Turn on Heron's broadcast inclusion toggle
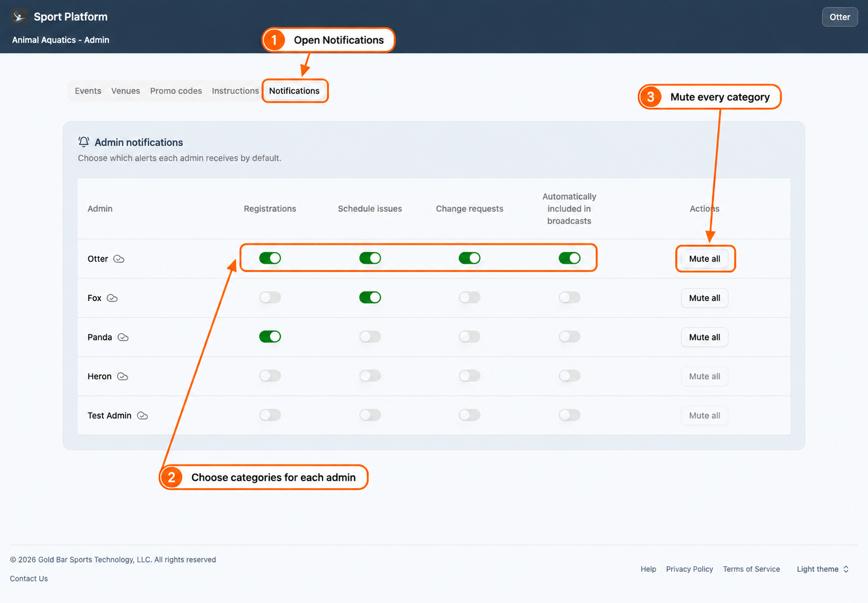Screen dimensions: 868x603 click(x=569, y=376)
